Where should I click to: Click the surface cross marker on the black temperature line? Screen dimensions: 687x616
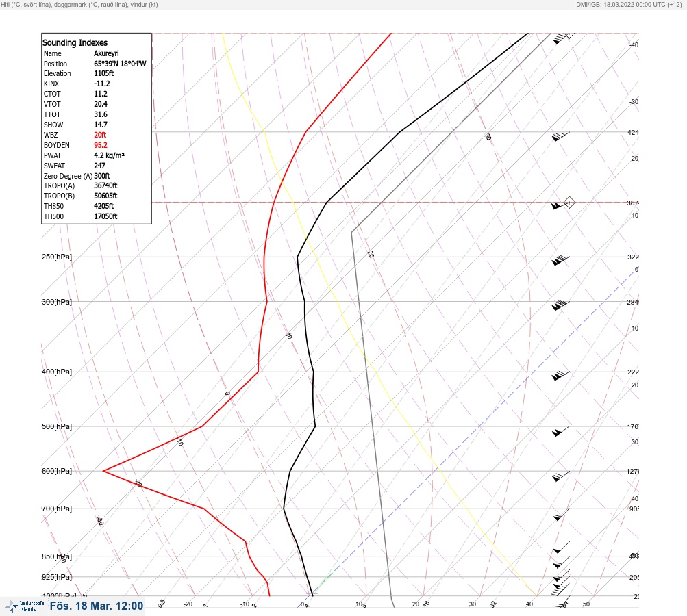click(x=312, y=593)
